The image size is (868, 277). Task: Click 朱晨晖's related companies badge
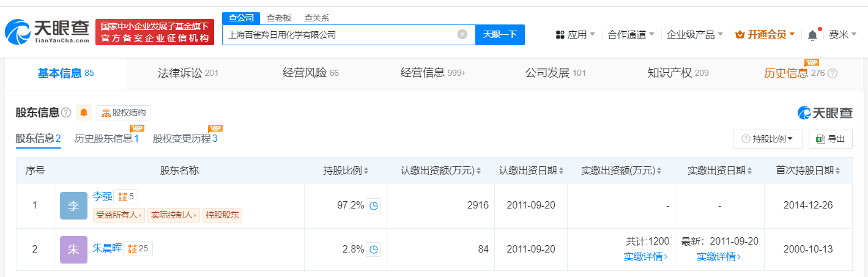pos(138,248)
